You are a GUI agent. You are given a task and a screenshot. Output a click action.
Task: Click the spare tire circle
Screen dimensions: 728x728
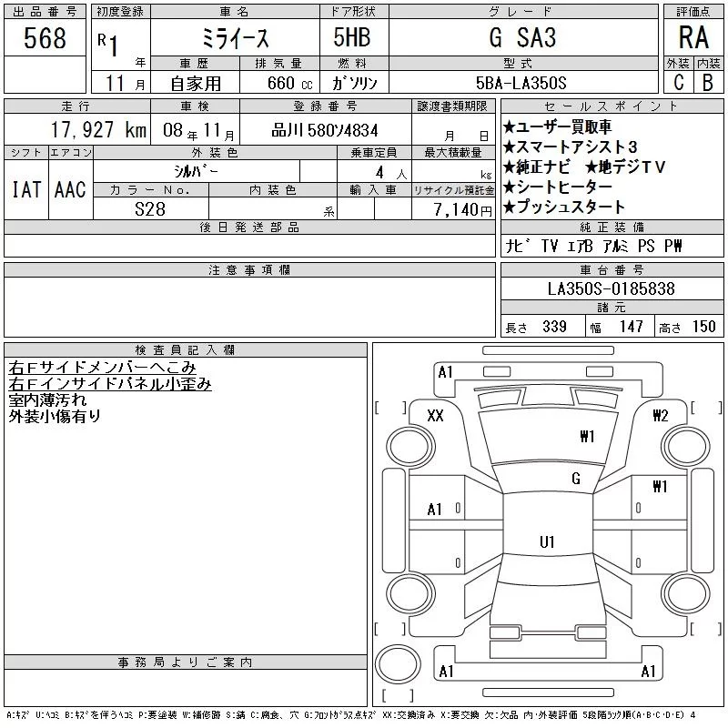(x=398, y=665)
